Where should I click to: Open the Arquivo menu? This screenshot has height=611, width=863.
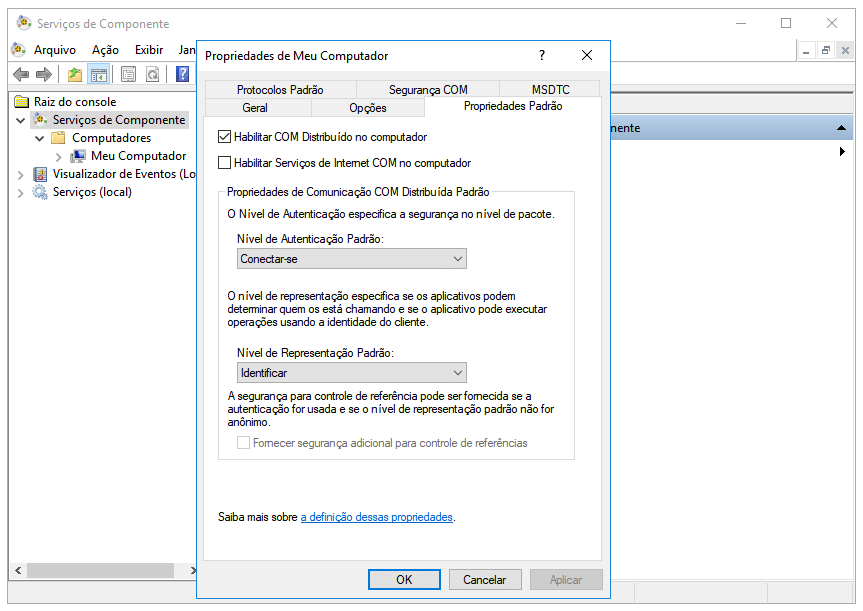point(54,50)
